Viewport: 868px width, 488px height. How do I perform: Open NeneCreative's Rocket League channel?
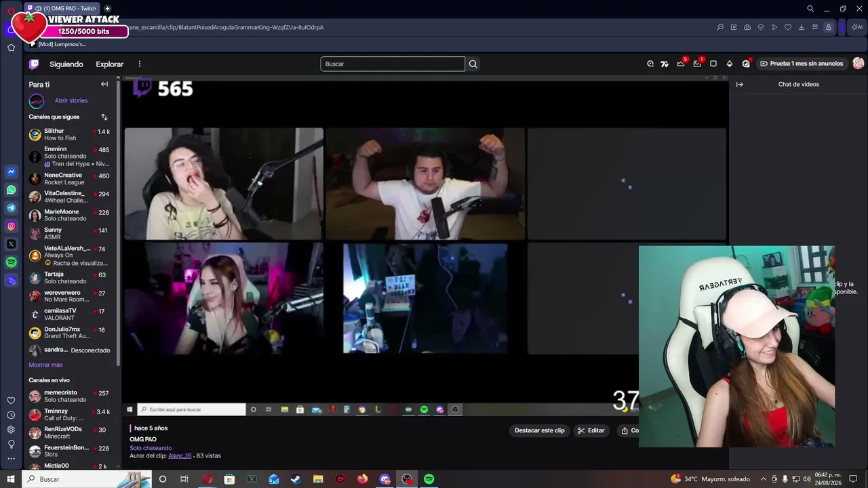(70, 178)
